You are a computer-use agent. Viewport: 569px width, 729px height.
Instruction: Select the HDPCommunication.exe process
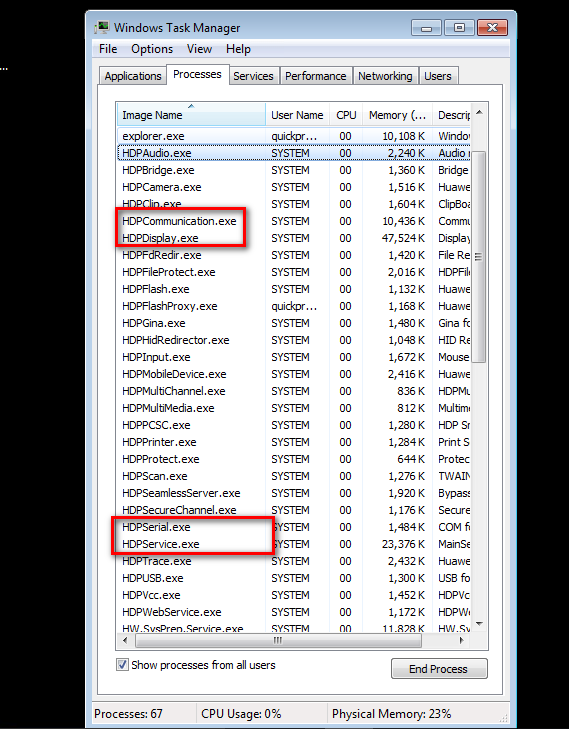point(294,221)
